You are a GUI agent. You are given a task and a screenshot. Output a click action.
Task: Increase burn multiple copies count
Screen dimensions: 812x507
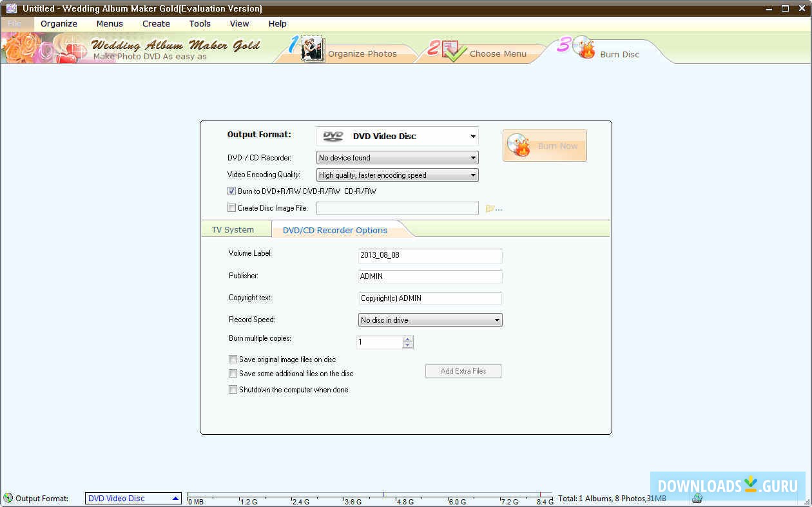(407, 339)
